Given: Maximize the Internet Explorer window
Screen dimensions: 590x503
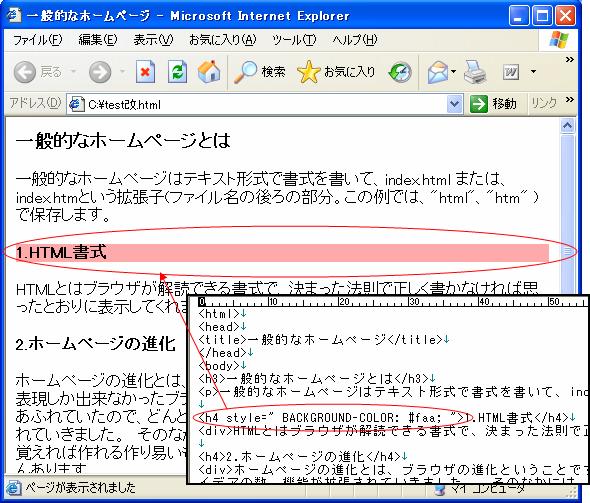Looking at the screenshot, I should tap(542, 16).
